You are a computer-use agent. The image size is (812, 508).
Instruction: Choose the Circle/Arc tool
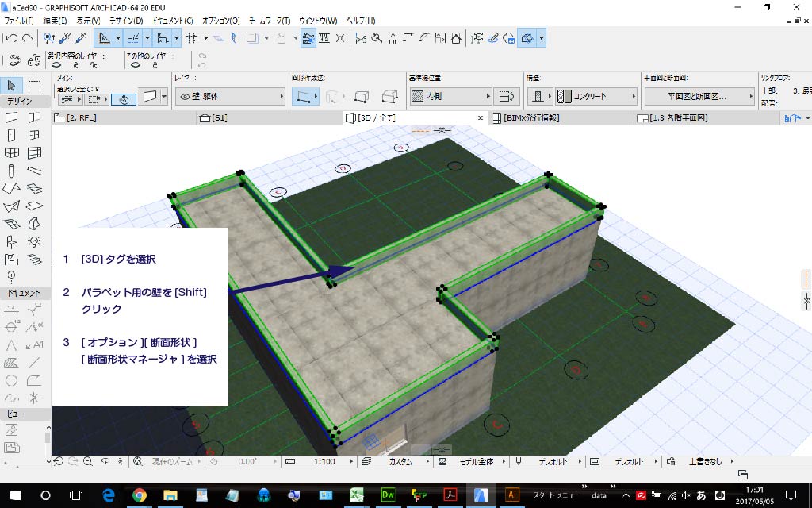(x=11, y=380)
